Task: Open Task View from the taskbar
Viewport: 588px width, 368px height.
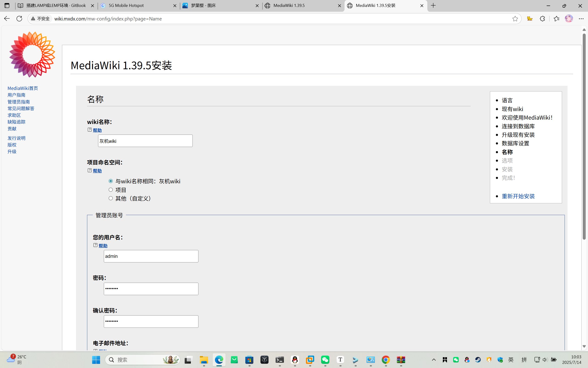Action: (x=188, y=360)
